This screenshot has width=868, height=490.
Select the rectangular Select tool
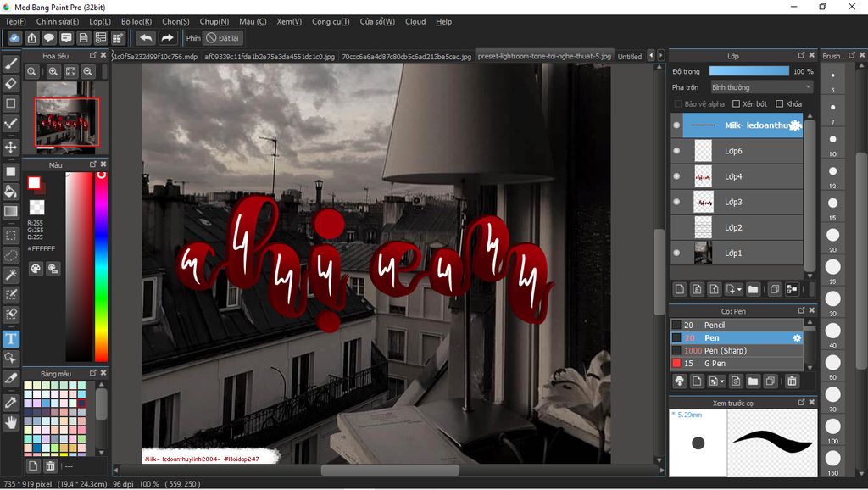pyautogui.click(x=10, y=236)
